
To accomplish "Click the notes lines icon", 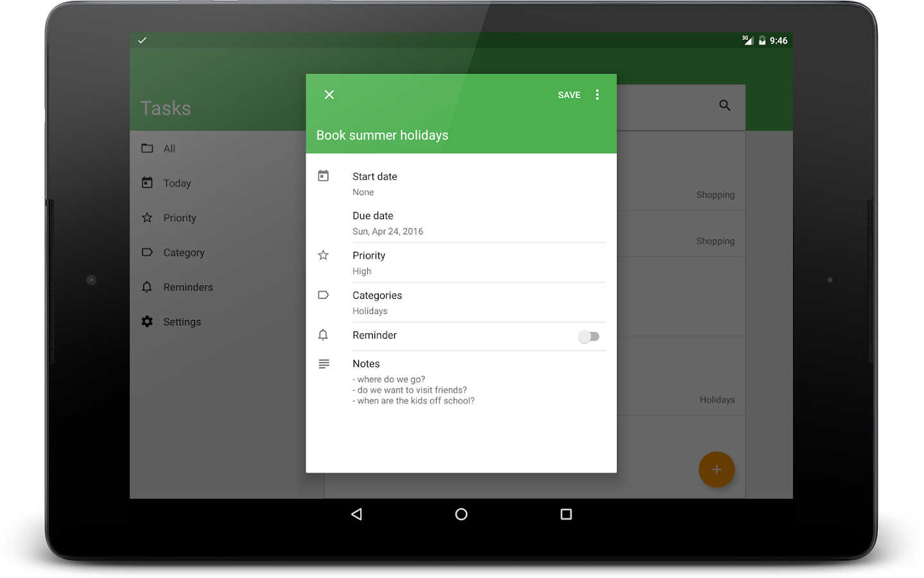I will pyautogui.click(x=324, y=363).
